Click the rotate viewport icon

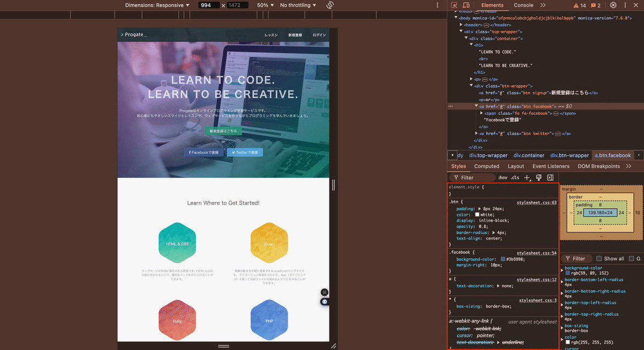[x=330, y=5]
